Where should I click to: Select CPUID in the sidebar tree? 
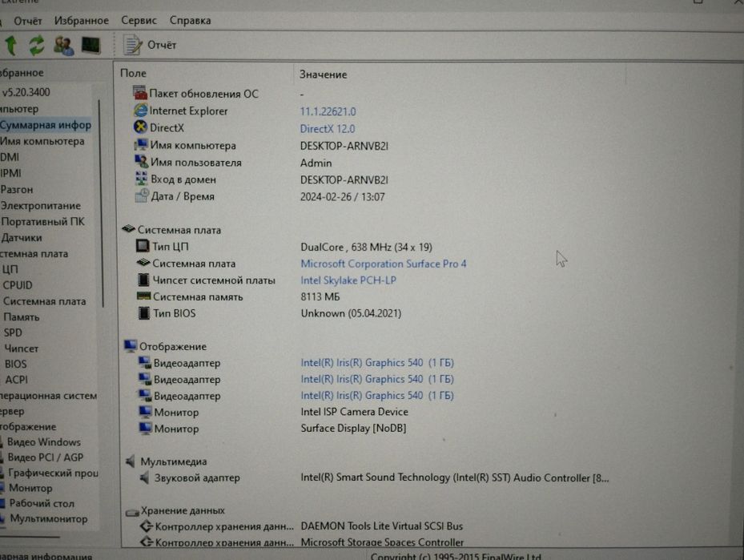click(x=18, y=285)
